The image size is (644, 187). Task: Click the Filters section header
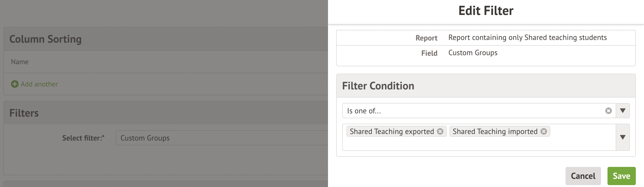point(24,113)
